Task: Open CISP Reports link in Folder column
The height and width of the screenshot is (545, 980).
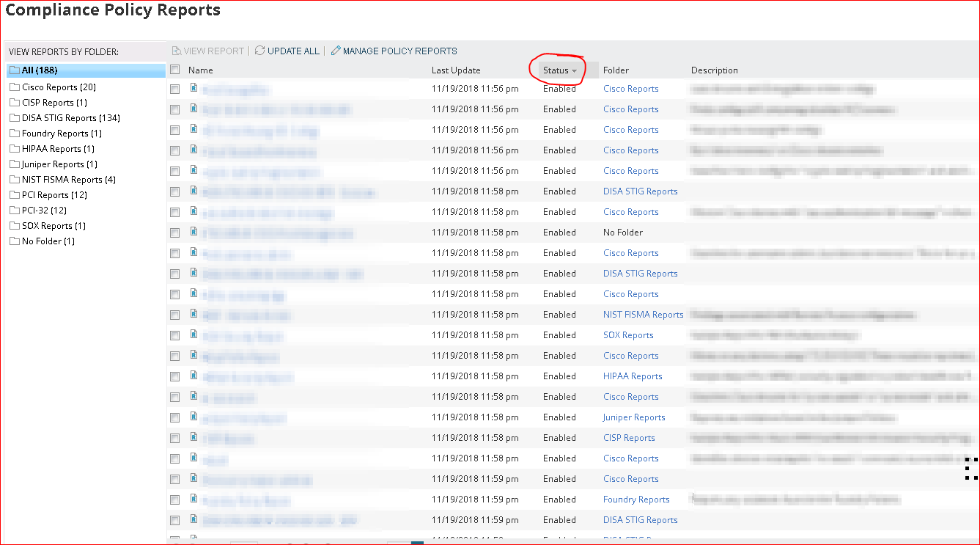Action: tap(629, 438)
